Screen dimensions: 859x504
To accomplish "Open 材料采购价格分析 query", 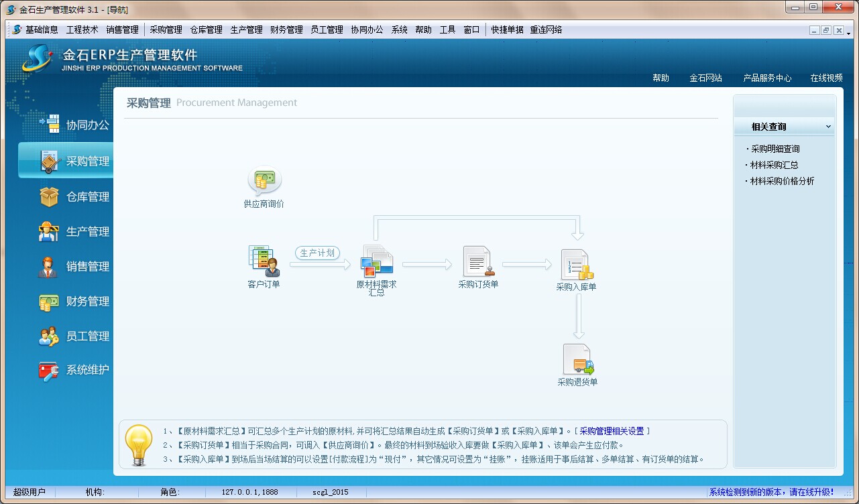I will 782,181.
